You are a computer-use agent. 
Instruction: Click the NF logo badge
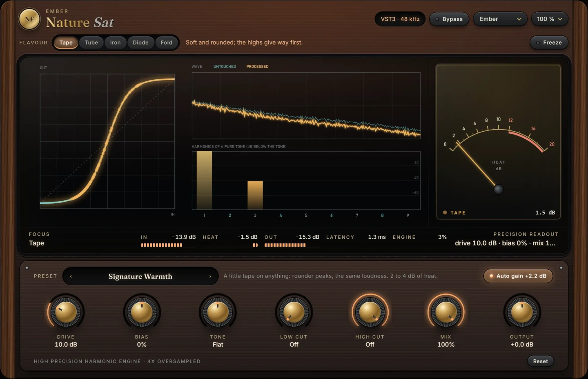[29, 19]
